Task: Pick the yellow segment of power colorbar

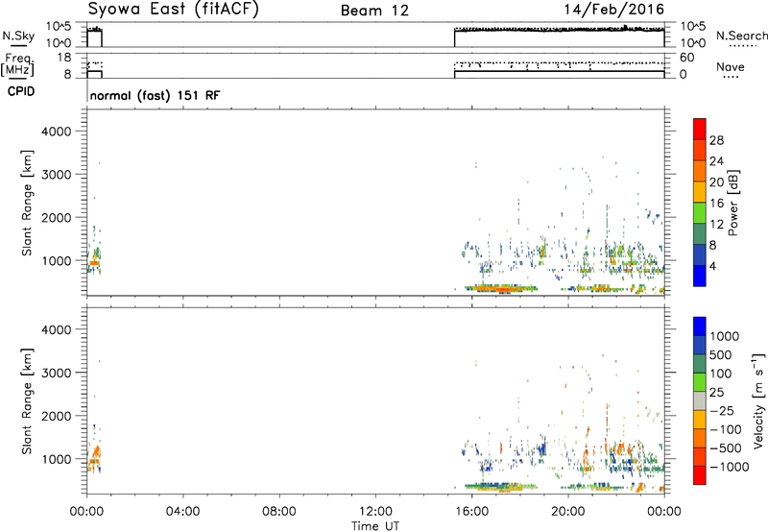Action: click(x=700, y=192)
